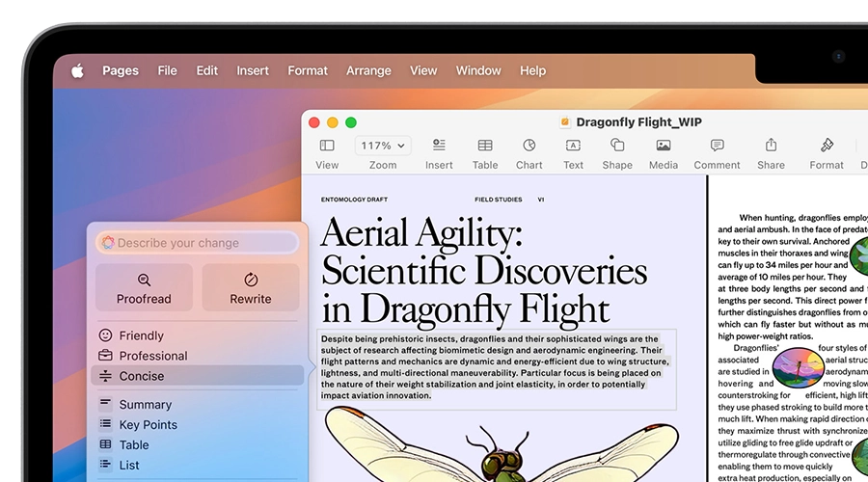Choose Summary in Writing Tools

(x=197, y=405)
